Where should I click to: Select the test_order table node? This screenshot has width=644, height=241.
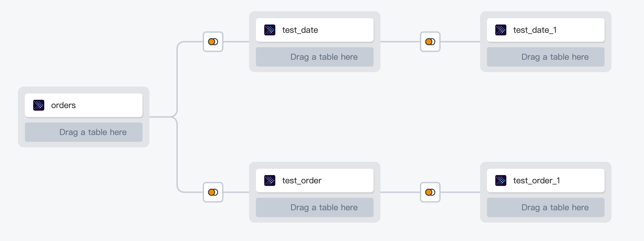click(315, 181)
